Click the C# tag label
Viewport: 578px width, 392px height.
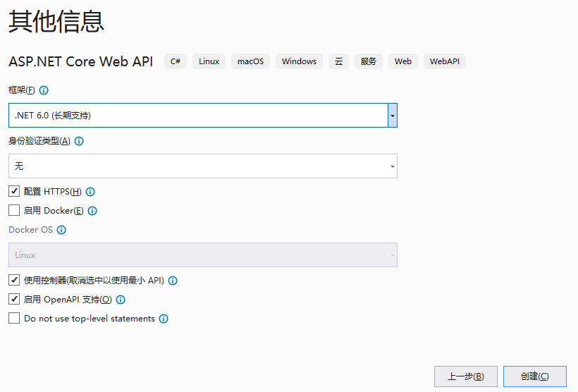point(176,61)
